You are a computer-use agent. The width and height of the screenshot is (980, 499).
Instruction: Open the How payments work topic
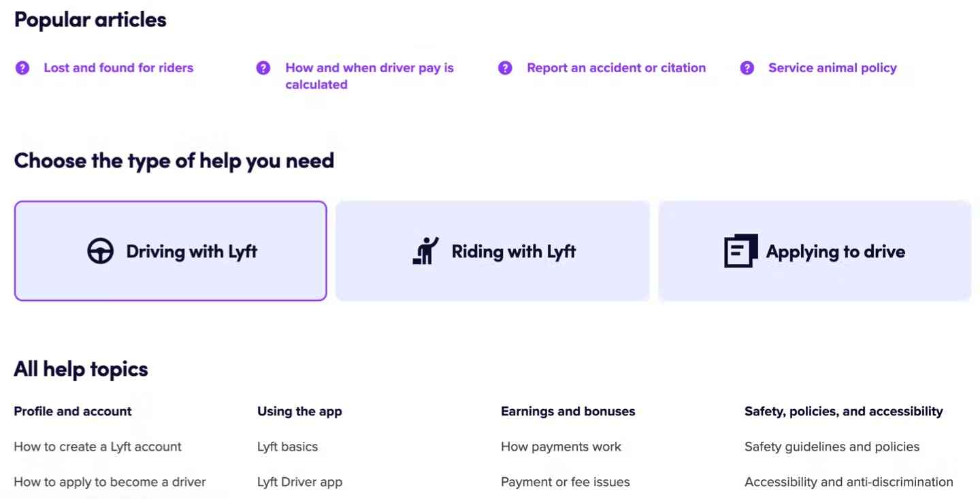coord(561,447)
